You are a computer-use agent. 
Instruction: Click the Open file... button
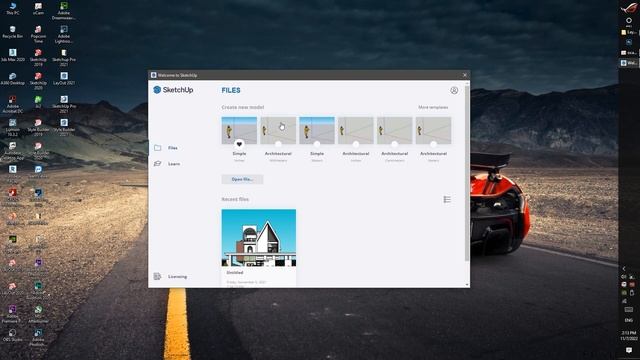click(x=242, y=179)
